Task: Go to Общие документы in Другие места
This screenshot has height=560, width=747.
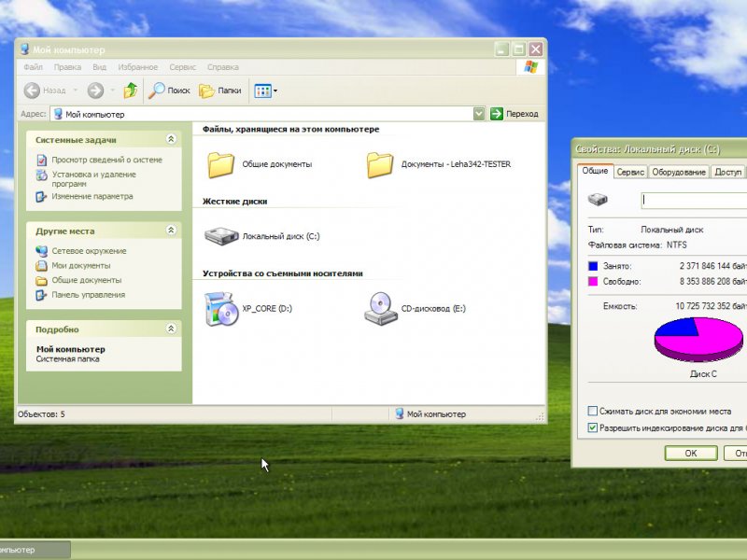Action: [x=87, y=281]
